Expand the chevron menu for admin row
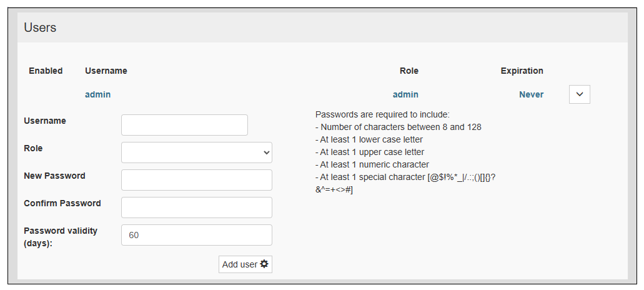Image resolution: width=644 pixels, height=290 pixels. (x=580, y=94)
